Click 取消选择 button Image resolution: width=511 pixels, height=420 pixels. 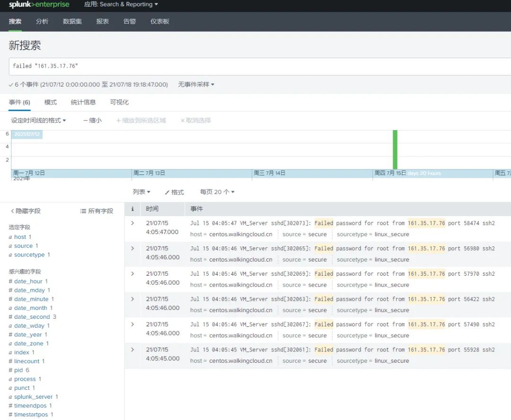click(x=195, y=121)
